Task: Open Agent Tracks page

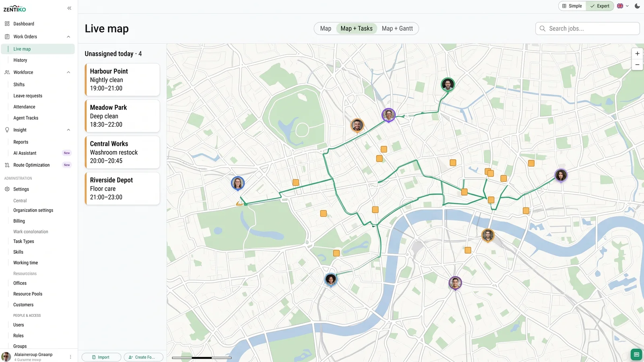Action: point(26,118)
